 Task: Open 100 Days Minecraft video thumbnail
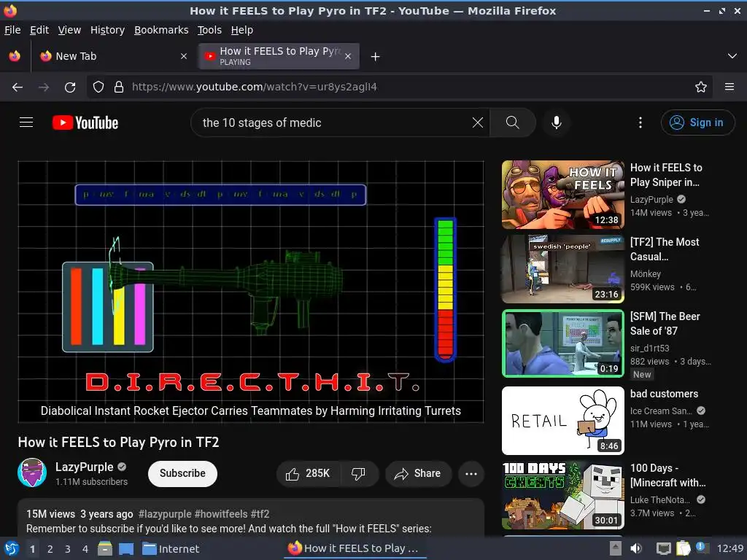(x=563, y=495)
